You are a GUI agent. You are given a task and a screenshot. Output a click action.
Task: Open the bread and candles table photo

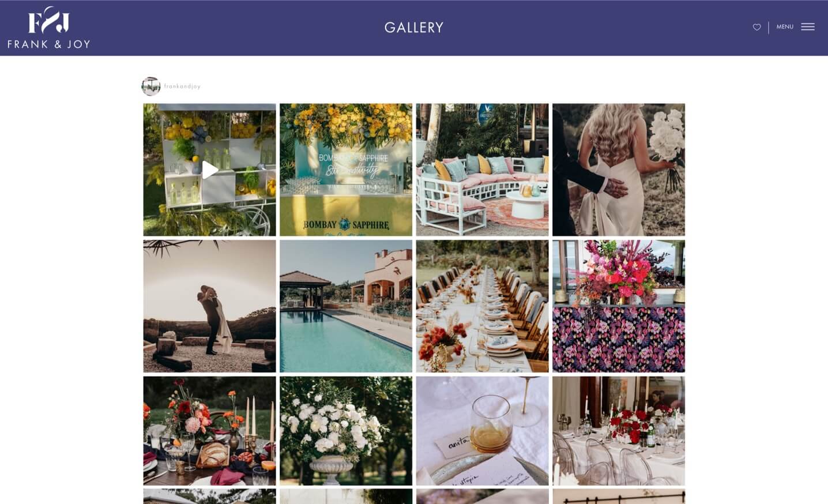pyautogui.click(x=209, y=431)
